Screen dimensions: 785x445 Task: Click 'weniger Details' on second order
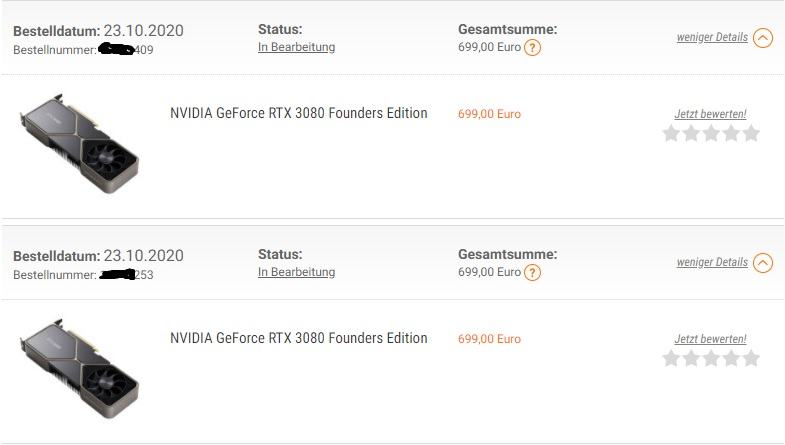[x=712, y=262]
